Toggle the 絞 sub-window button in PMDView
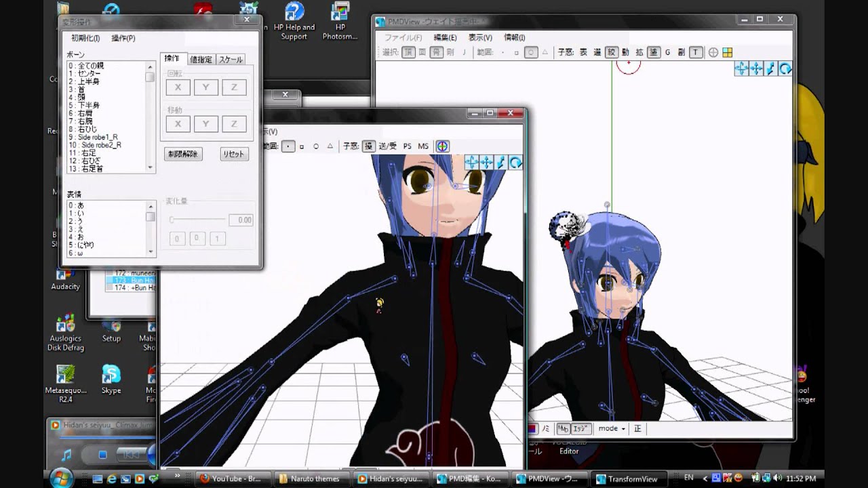Screen dimensions: 868x488 (x=611, y=52)
